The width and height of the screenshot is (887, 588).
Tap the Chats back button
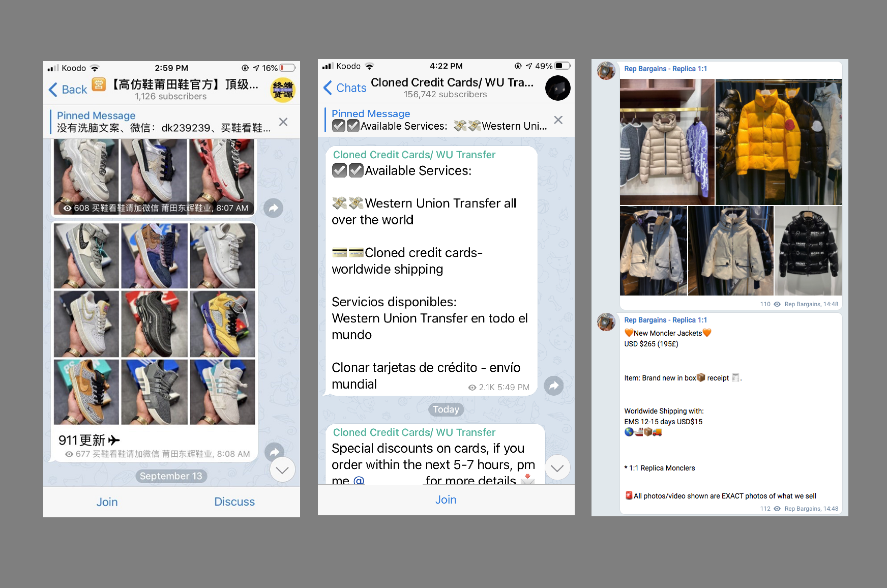click(345, 88)
